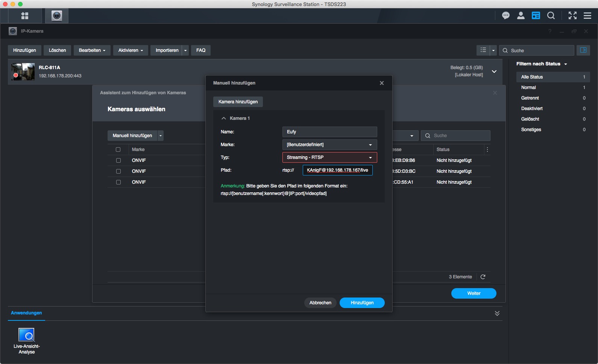598x364 pixels.
Task: Toggle the side panel layout icon
Action: 583,50
